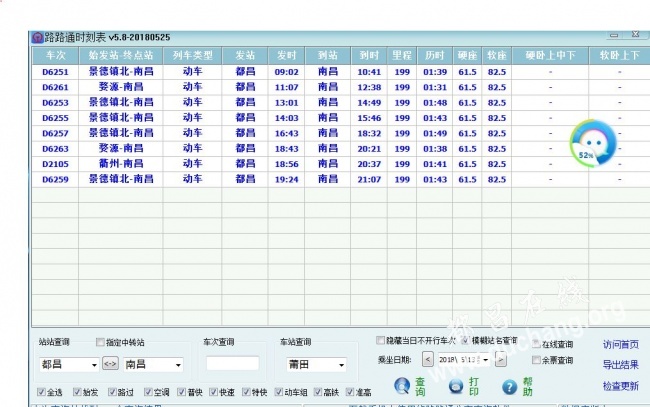The width and height of the screenshot is (650, 407).
Task: Sort by the 发时 column header
Action: [x=286, y=56]
